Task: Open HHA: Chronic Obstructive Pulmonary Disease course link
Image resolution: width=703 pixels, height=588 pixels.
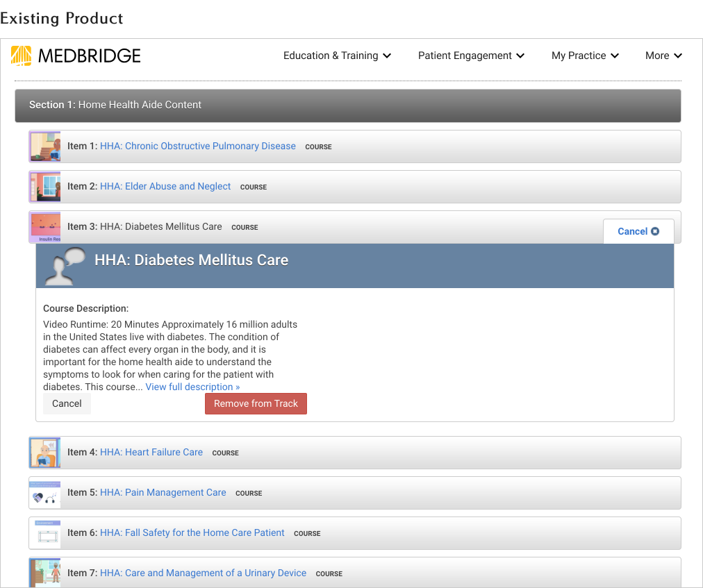Action: click(x=198, y=146)
